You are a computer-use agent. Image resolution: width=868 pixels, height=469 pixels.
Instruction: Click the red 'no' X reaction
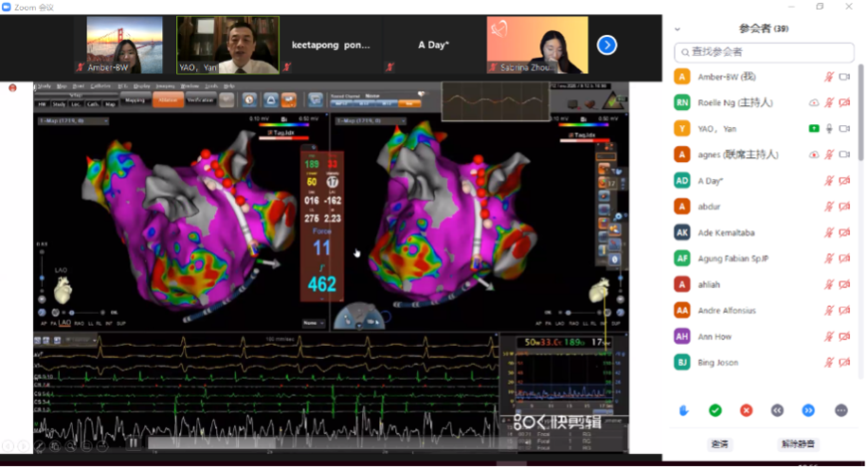click(x=746, y=410)
